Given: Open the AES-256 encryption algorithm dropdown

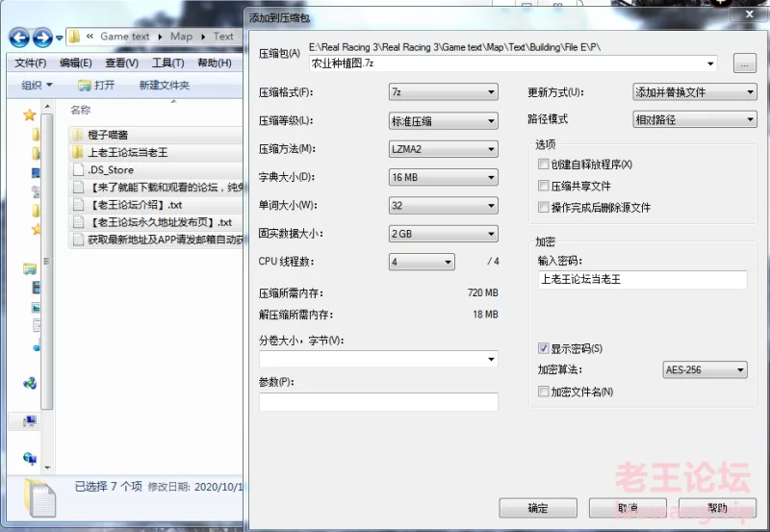Looking at the screenshot, I should pyautogui.click(x=705, y=369).
